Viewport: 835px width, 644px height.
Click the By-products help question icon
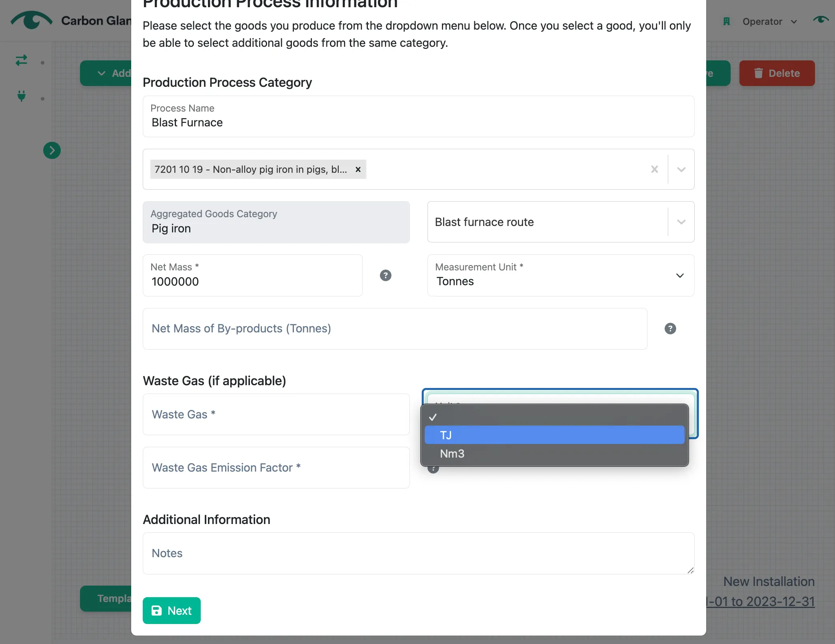coord(670,328)
